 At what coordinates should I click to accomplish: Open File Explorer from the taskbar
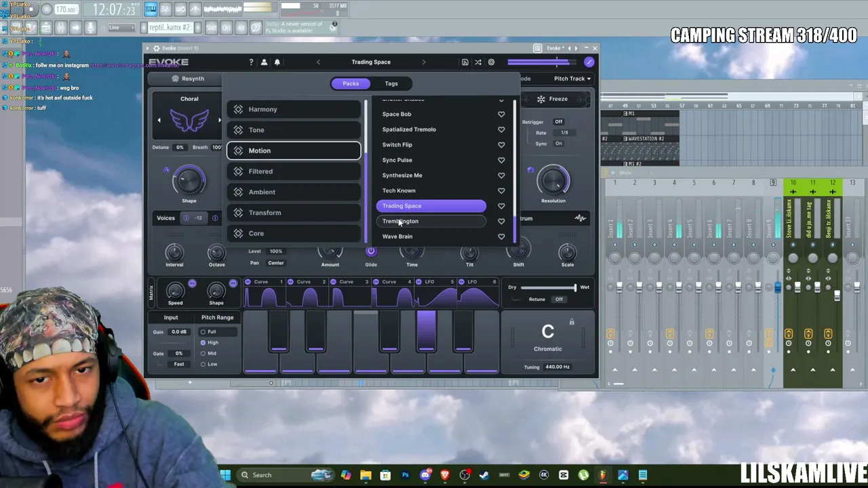point(366,475)
